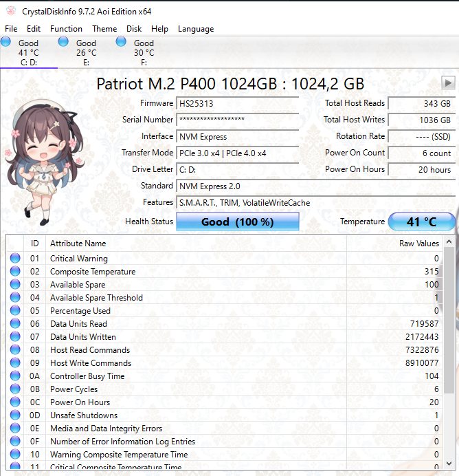Click the 41 °C temperature button

pos(422,221)
